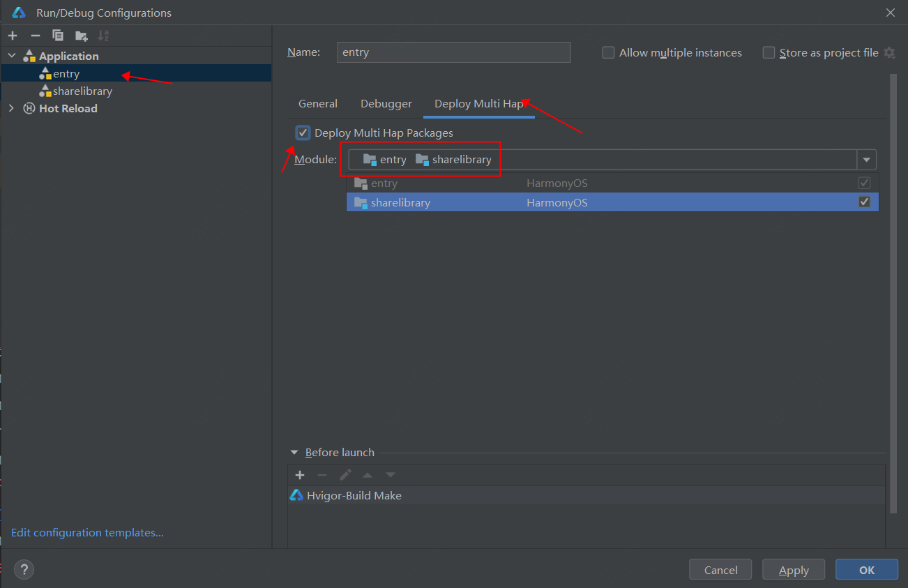This screenshot has width=908, height=588.
Task: Uncheck the sharelibrary module row checkbox
Action: pos(864,202)
